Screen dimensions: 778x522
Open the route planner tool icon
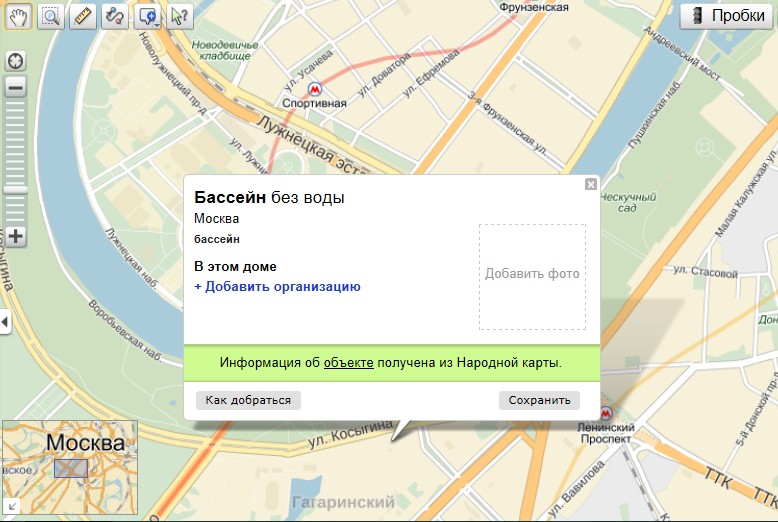point(115,17)
